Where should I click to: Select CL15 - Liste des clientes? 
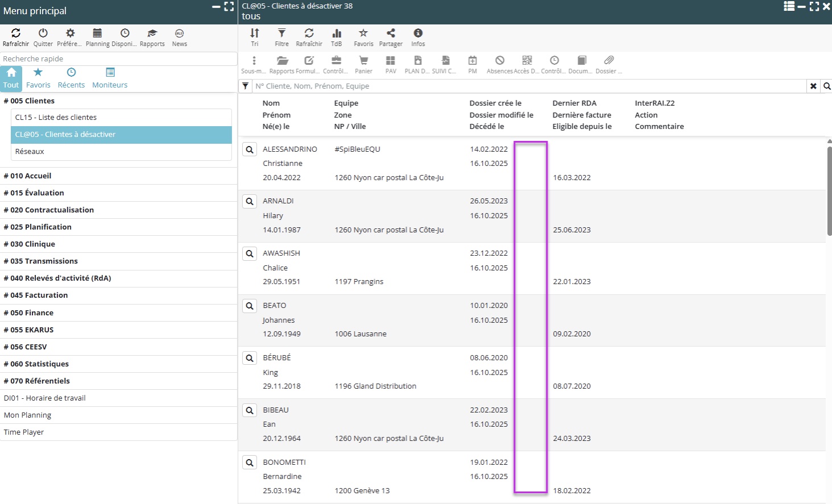click(56, 118)
